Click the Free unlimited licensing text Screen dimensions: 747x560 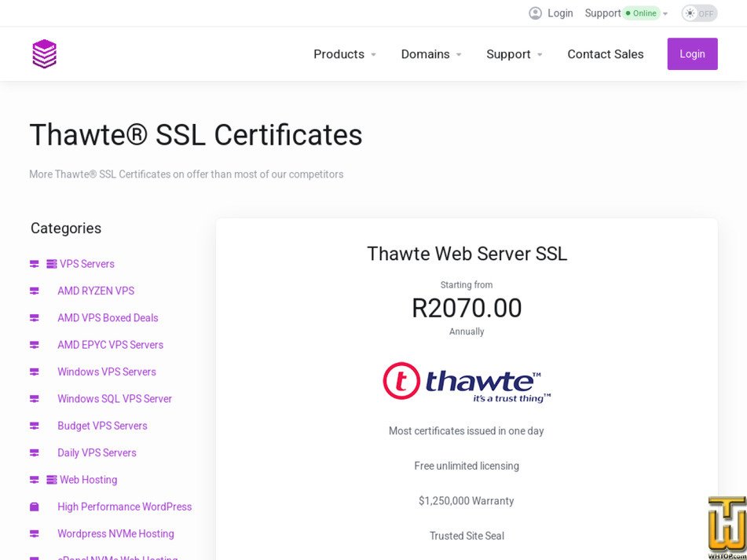click(x=467, y=466)
